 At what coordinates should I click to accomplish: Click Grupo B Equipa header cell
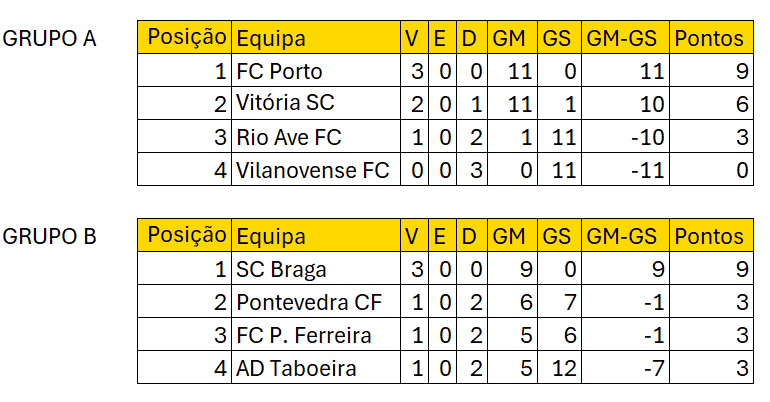tap(316, 235)
